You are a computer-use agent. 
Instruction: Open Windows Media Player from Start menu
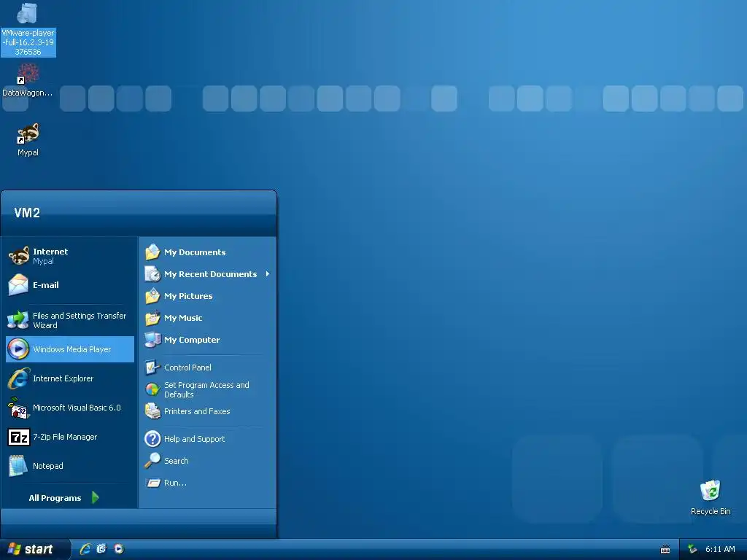(x=70, y=349)
